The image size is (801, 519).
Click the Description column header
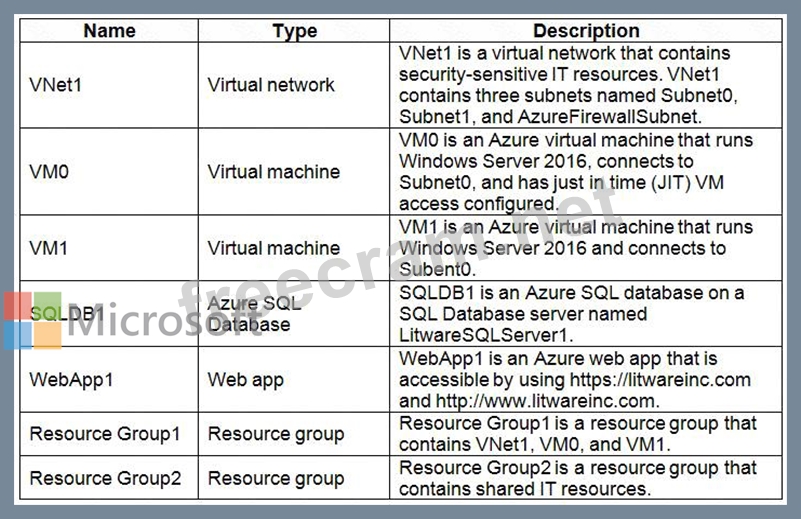coord(586,31)
